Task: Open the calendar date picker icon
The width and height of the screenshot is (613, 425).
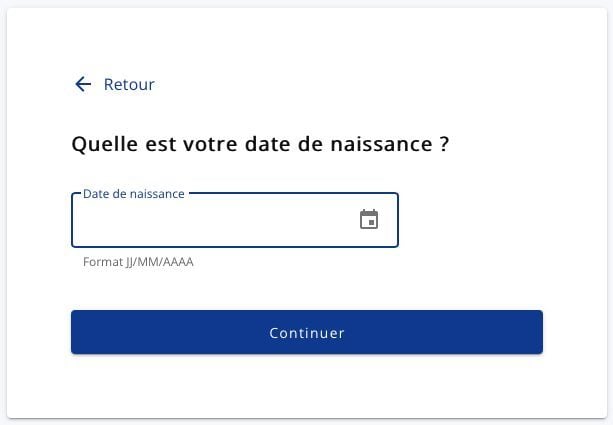Action: [369, 219]
